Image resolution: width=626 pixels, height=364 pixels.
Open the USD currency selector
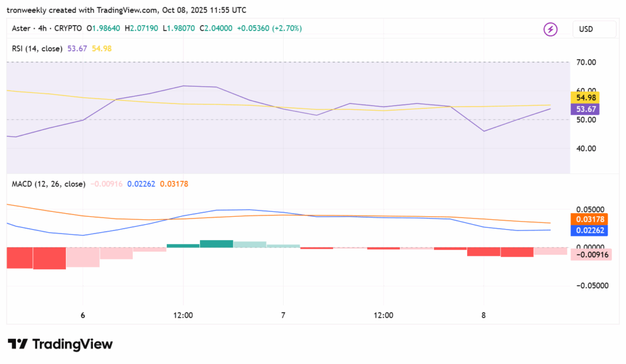[x=586, y=29]
